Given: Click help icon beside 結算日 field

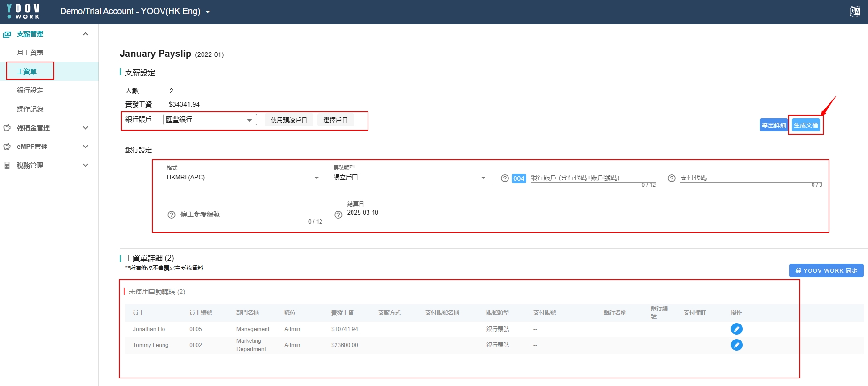Looking at the screenshot, I should (338, 215).
